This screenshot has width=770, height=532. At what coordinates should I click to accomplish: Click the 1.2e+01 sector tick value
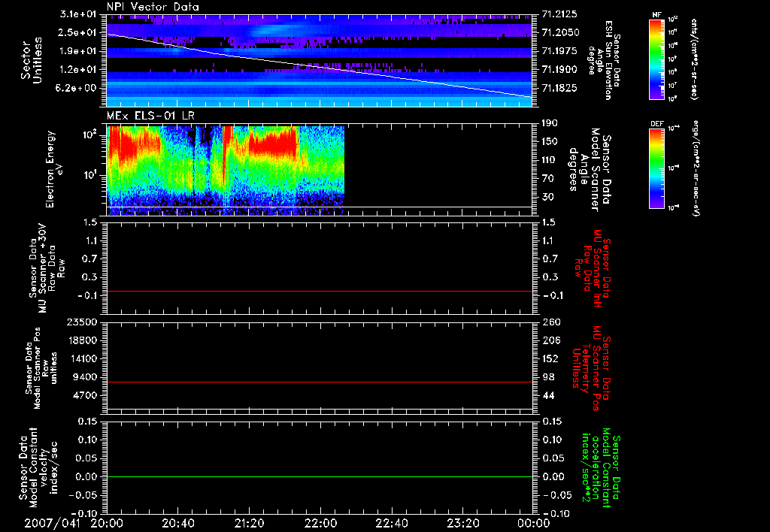(x=78, y=70)
